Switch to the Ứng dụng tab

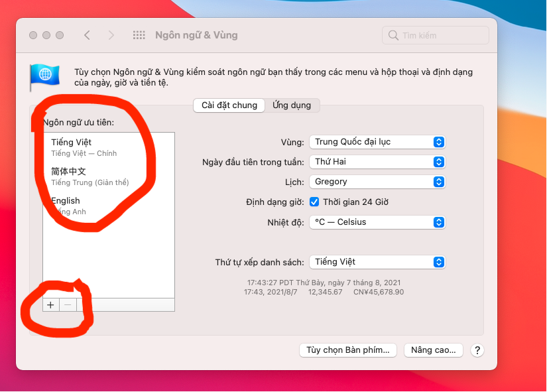click(292, 105)
